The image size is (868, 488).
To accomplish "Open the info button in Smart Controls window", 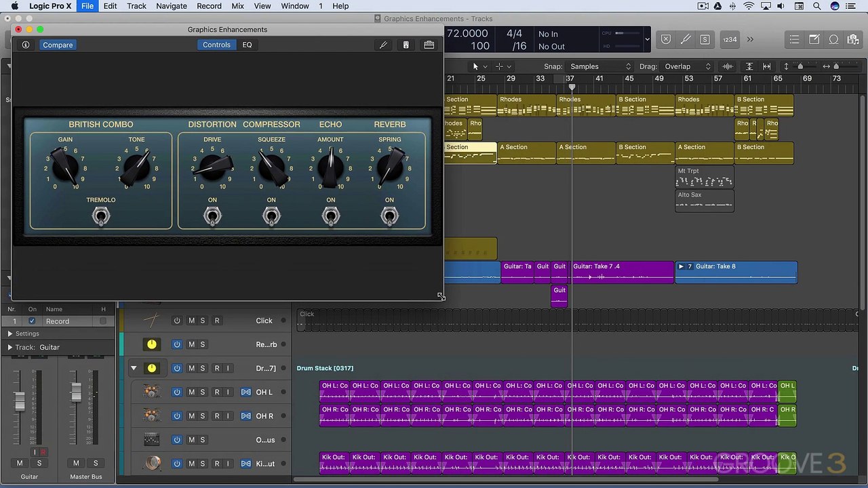I will [26, 45].
